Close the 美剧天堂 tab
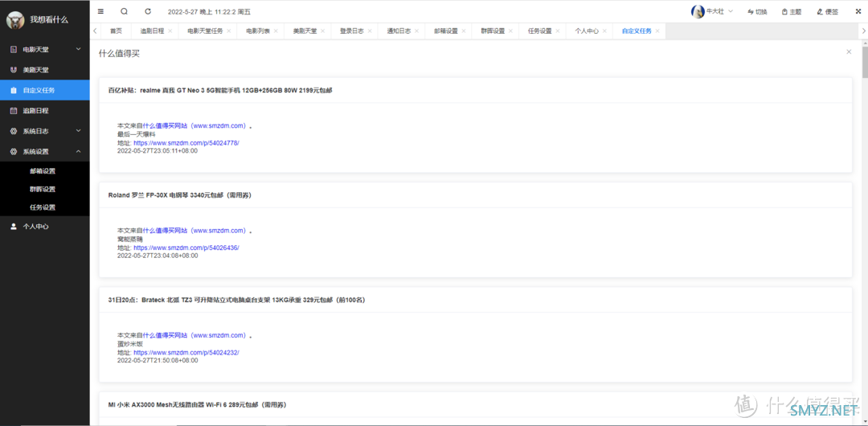Screen dimensions: 868x426 pos(323,31)
